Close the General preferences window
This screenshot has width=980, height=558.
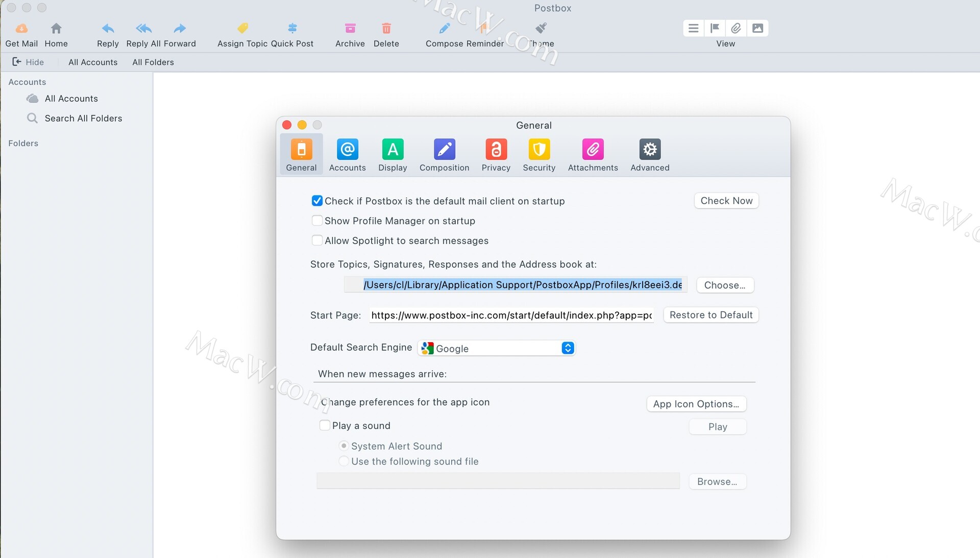(x=287, y=125)
